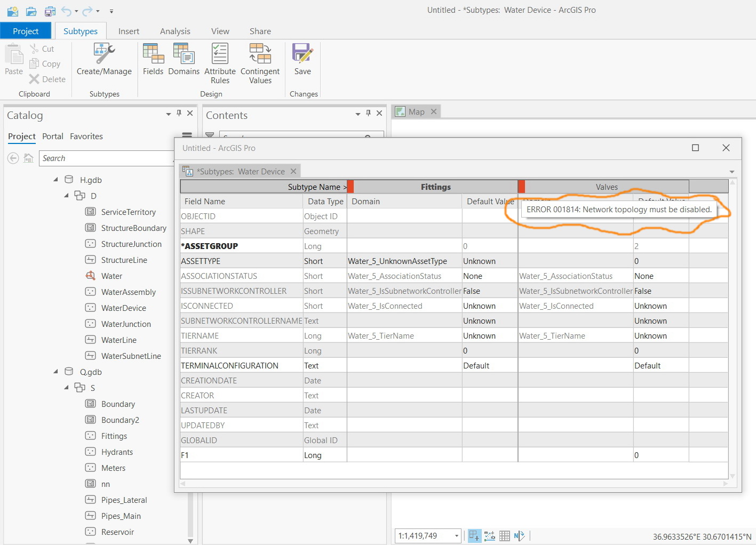Toggle Snapping in the map status bar
The image size is (756, 545).
474,536
